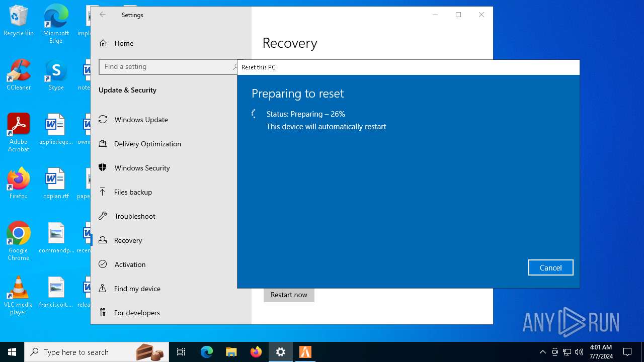Select the appliedage Word document
The width and height of the screenshot is (644, 362).
56,130
